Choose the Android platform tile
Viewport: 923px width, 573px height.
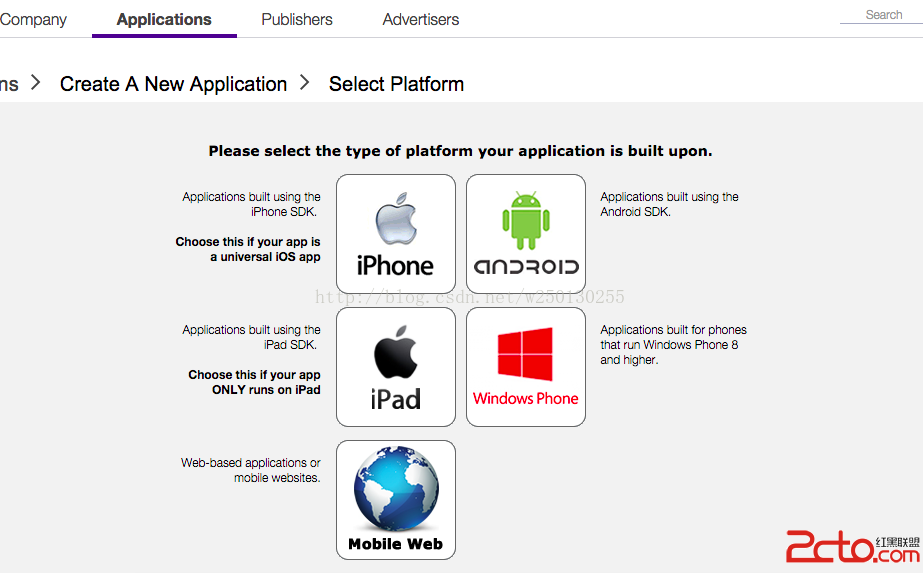pyautogui.click(x=526, y=234)
